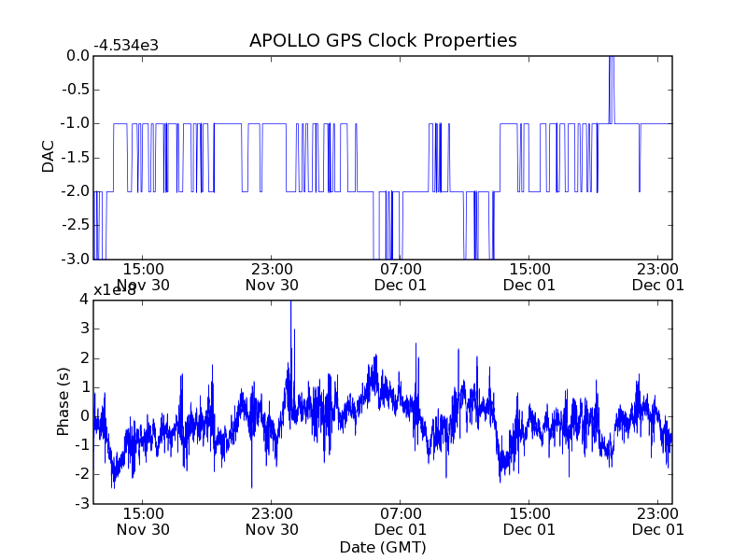Click the DAC spike reaching 0.0 on Dec 01
This screenshot has width=747, height=560.
coord(612,88)
